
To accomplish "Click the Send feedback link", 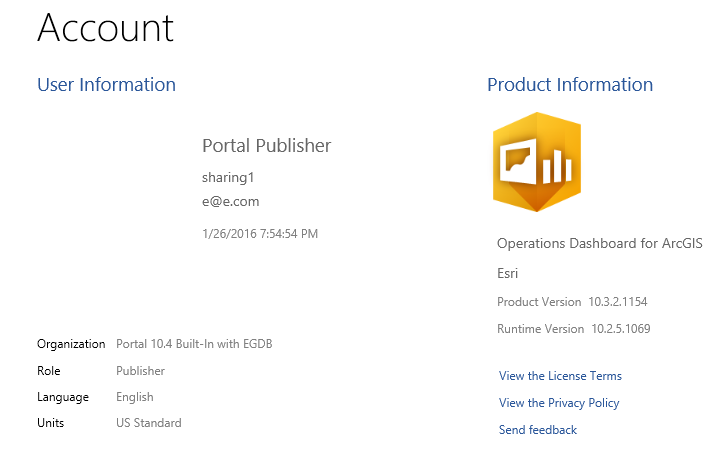I will [x=538, y=430].
